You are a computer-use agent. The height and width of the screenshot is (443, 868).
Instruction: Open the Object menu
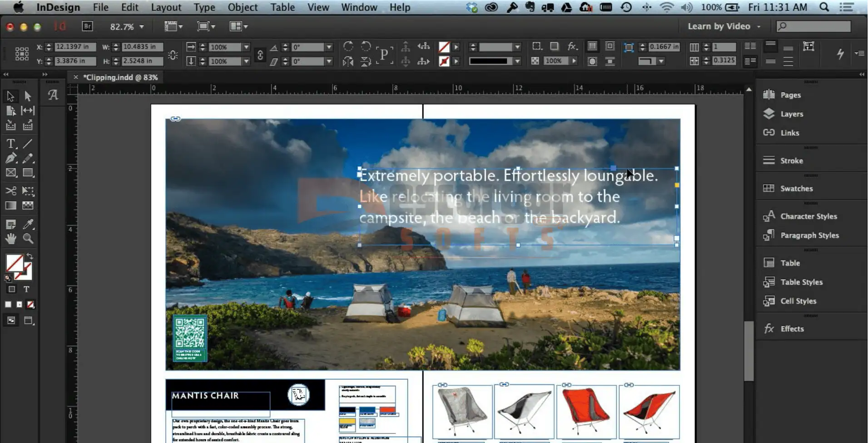point(243,7)
